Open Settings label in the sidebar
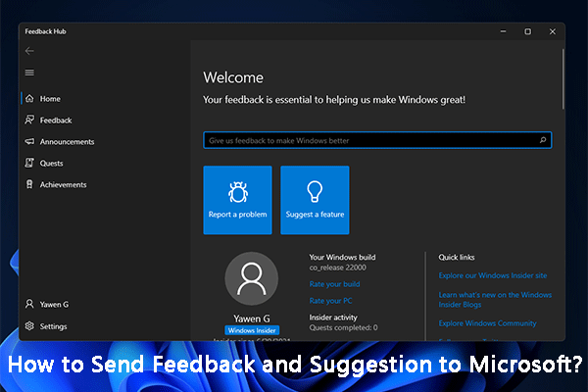Viewport: 588px width, 392px height. click(x=53, y=326)
